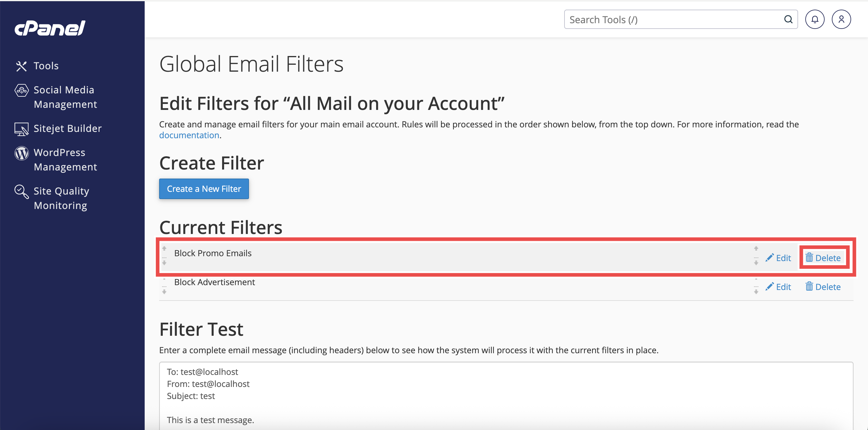Click left reorder handle of Block Promo Emails
This screenshot has height=430, width=868.
(164, 256)
